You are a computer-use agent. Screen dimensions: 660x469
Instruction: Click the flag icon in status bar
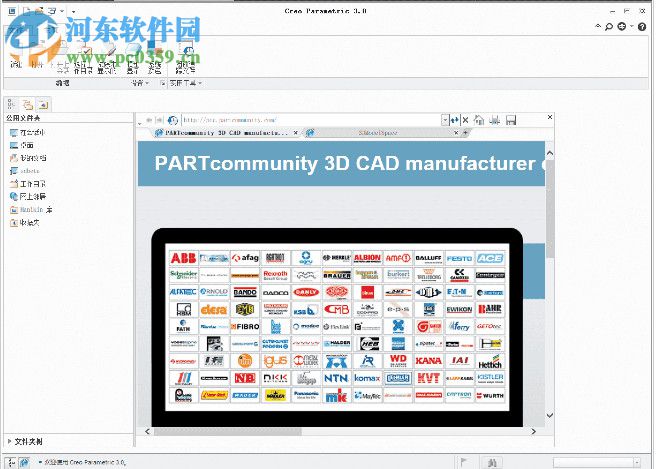coord(463,462)
